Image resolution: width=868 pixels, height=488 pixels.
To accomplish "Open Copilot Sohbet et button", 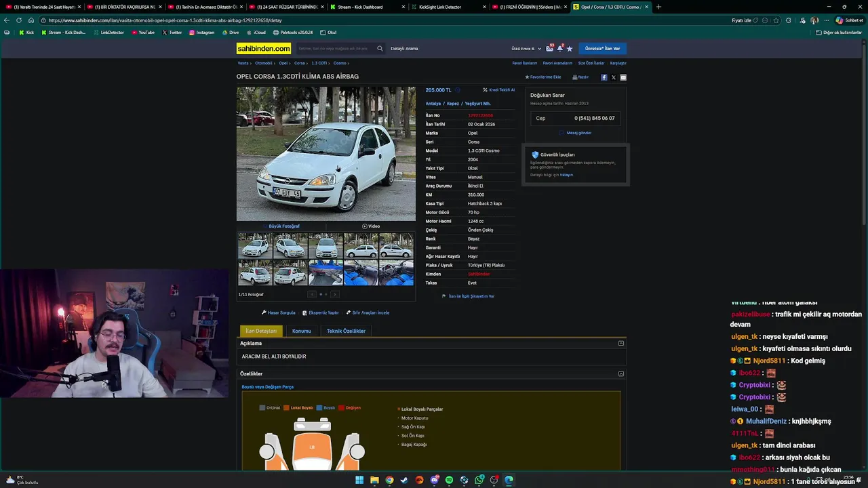I will click(x=849, y=20).
